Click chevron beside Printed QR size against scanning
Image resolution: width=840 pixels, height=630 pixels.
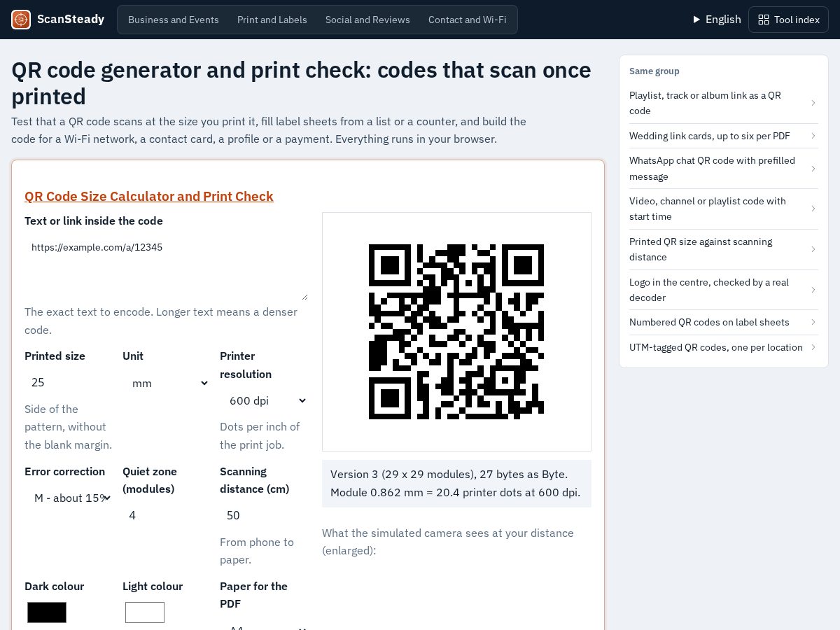point(813,249)
